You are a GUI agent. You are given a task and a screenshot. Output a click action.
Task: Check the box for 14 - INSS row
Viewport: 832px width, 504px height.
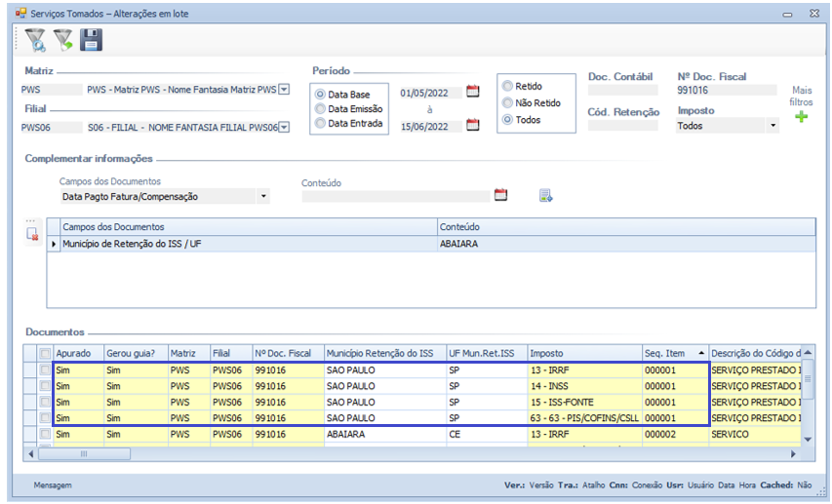click(45, 386)
